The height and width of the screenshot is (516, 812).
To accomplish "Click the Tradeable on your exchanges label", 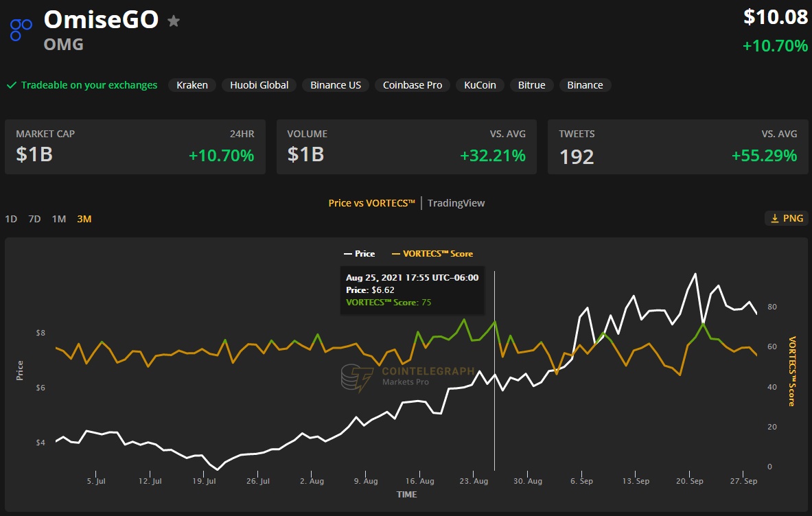I will point(89,85).
